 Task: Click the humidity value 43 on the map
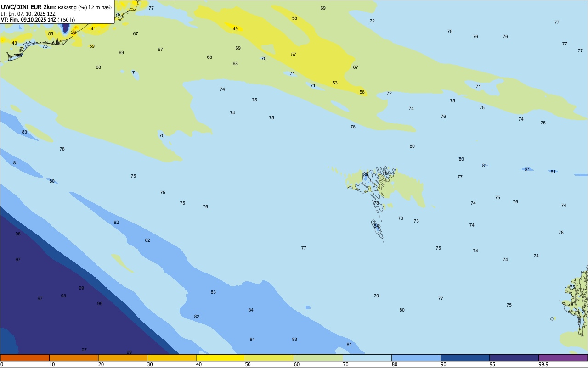click(14, 43)
